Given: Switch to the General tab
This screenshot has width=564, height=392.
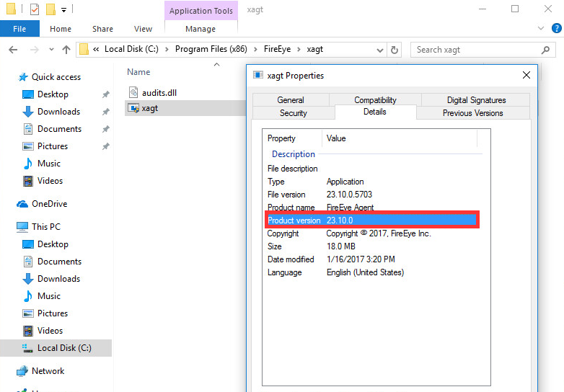Looking at the screenshot, I should click(x=290, y=100).
